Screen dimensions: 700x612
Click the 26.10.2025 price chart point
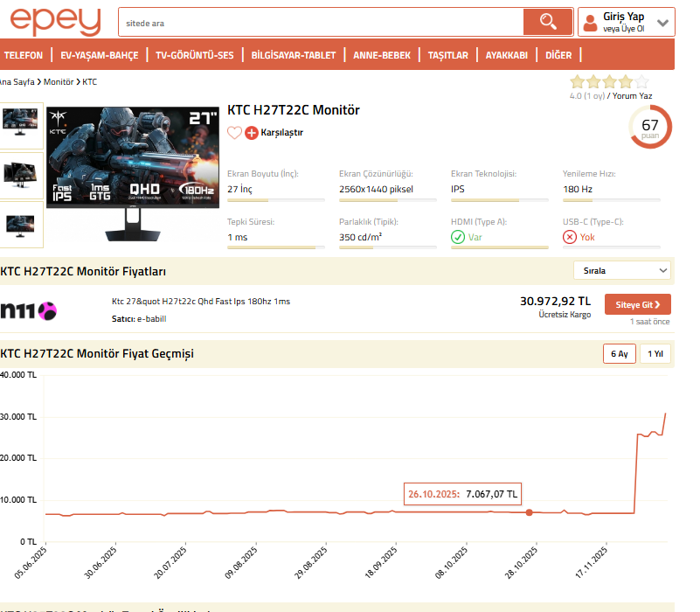pos(529,512)
